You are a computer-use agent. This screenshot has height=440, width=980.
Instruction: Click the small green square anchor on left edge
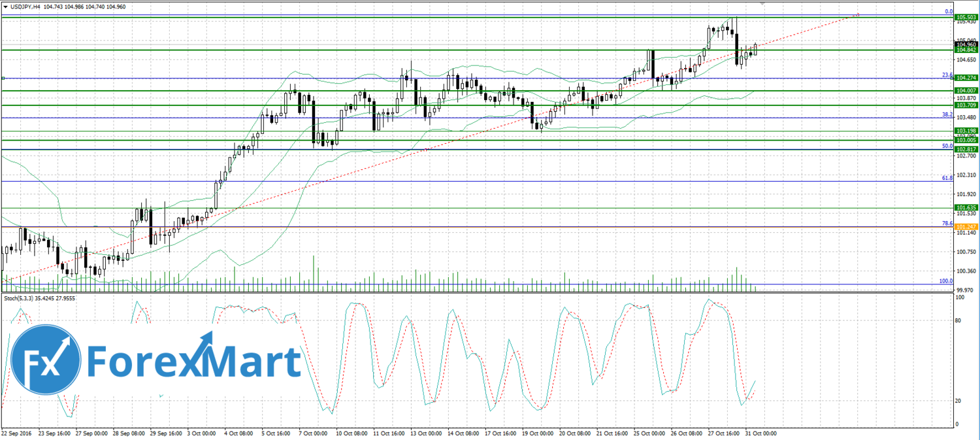(3, 78)
